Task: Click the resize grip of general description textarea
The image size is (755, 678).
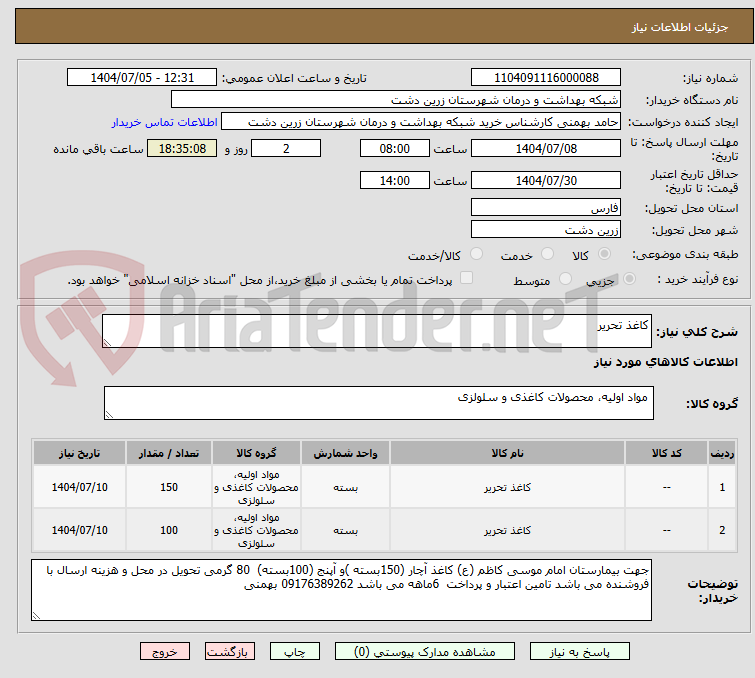Action: [107, 342]
